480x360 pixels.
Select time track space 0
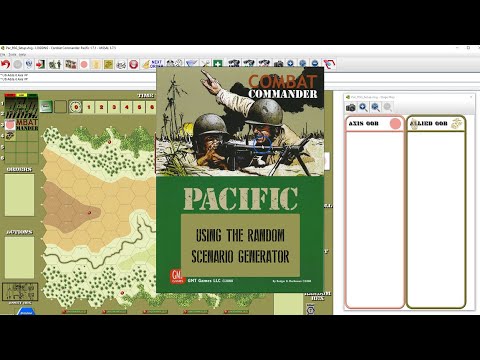click(76, 107)
